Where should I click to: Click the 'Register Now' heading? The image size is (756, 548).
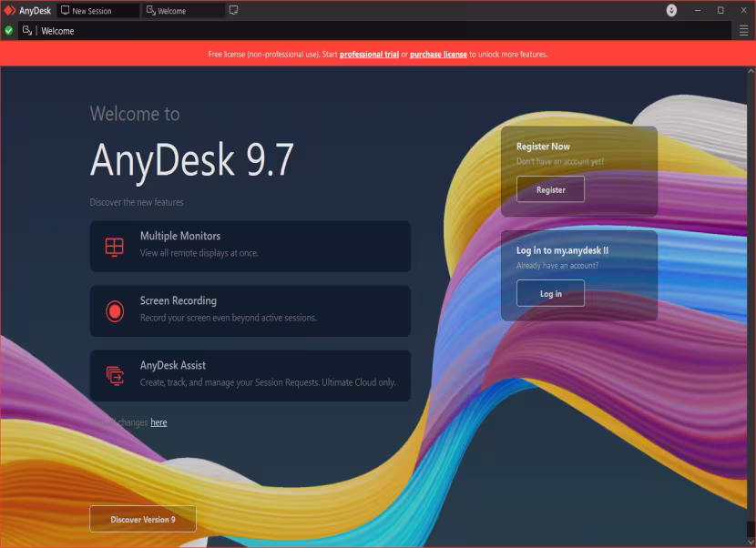543,147
